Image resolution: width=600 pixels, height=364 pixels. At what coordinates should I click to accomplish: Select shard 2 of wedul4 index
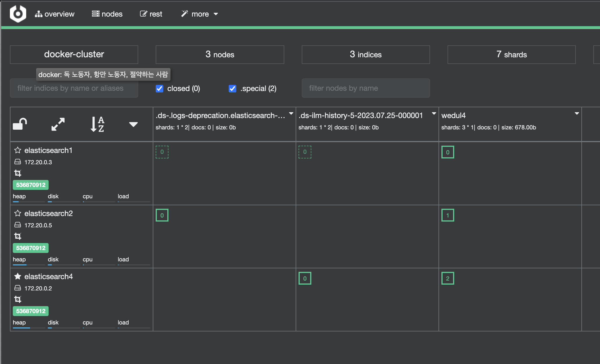[x=448, y=278]
